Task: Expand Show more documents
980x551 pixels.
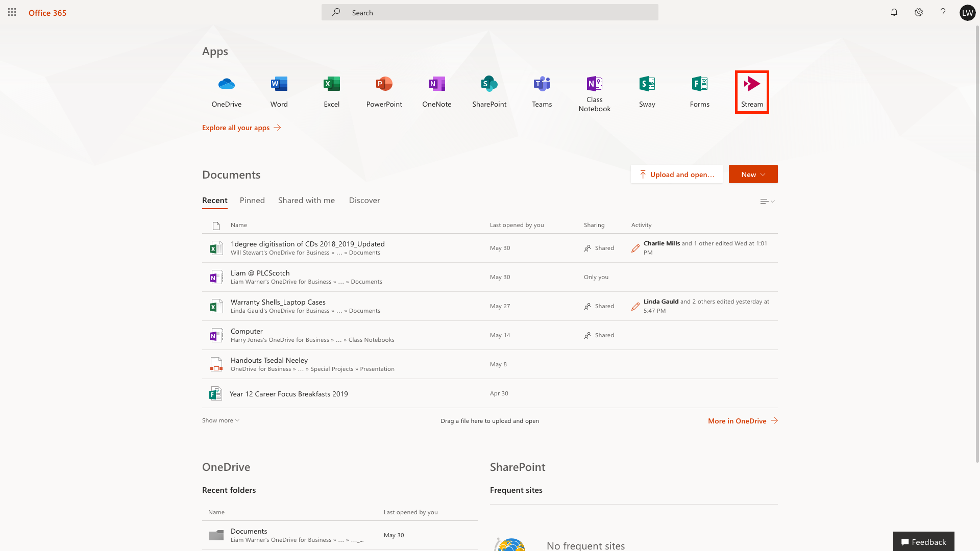Action: pos(220,420)
